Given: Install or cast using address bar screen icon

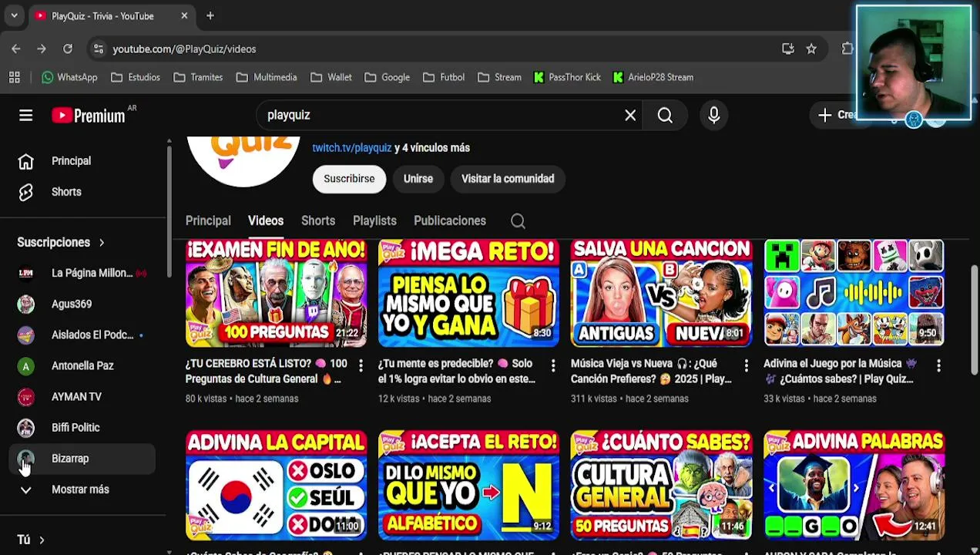Looking at the screenshot, I should pyautogui.click(x=787, y=49).
